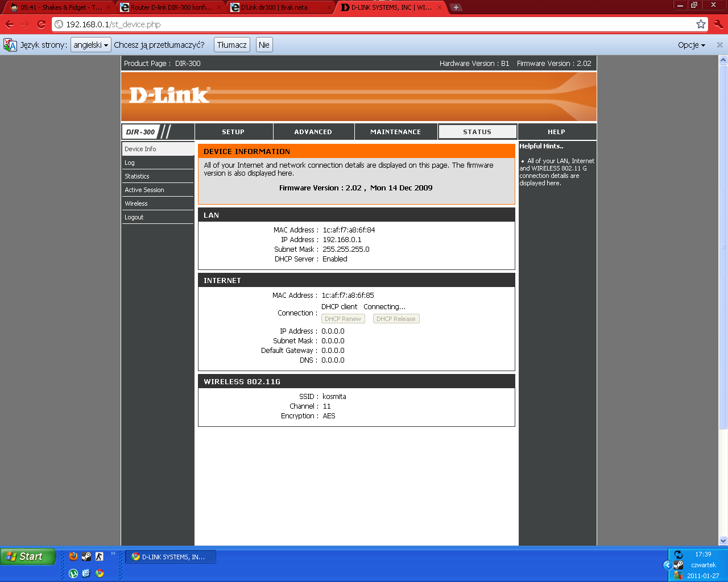Viewport: 728px width, 582px height.
Task: Select the D-LINK SYSTEMS taskbar window button
Action: pyautogui.click(x=171, y=557)
